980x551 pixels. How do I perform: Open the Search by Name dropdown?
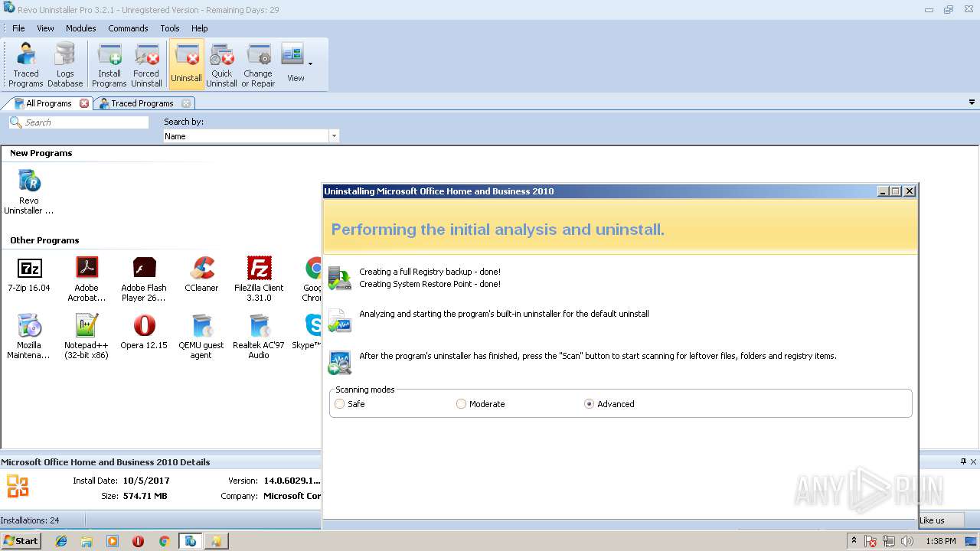[334, 136]
